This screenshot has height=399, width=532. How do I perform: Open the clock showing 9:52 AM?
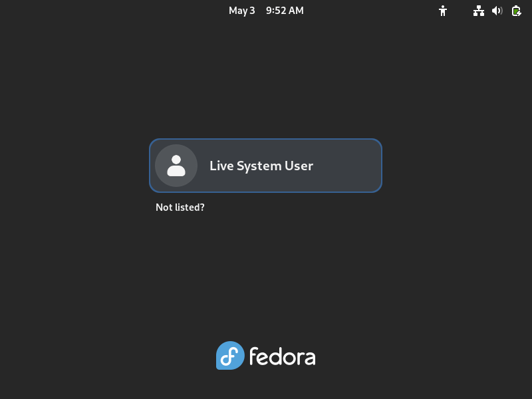click(x=285, y=11)
